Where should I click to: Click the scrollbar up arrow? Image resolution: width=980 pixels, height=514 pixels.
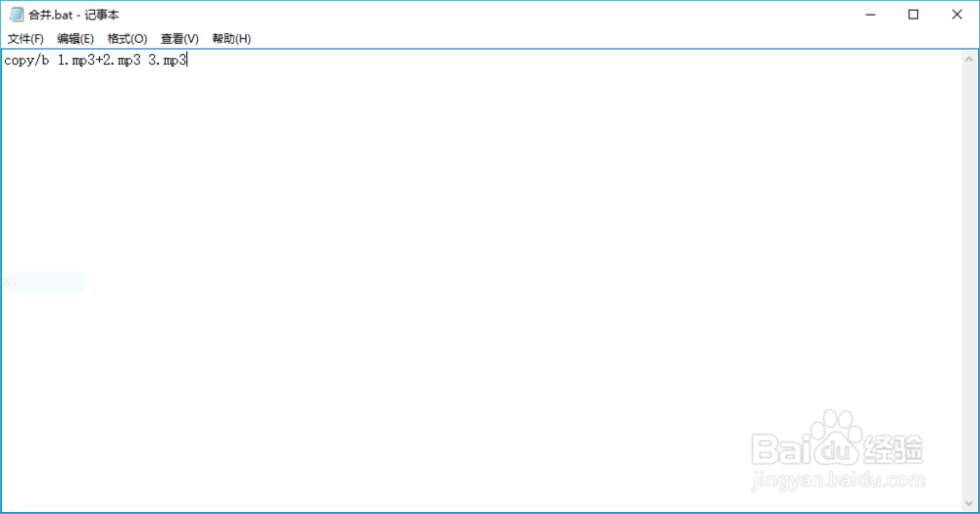tap(969, 60)
